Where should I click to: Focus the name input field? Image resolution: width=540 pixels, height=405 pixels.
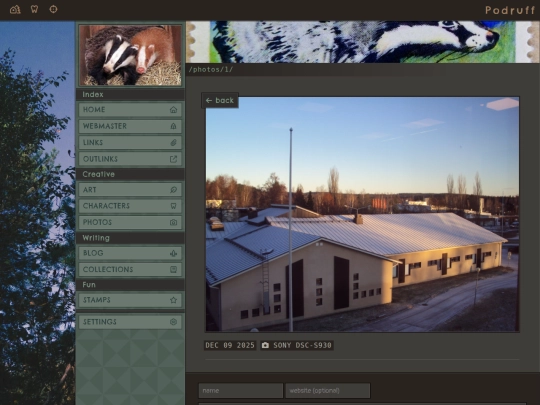241,391
